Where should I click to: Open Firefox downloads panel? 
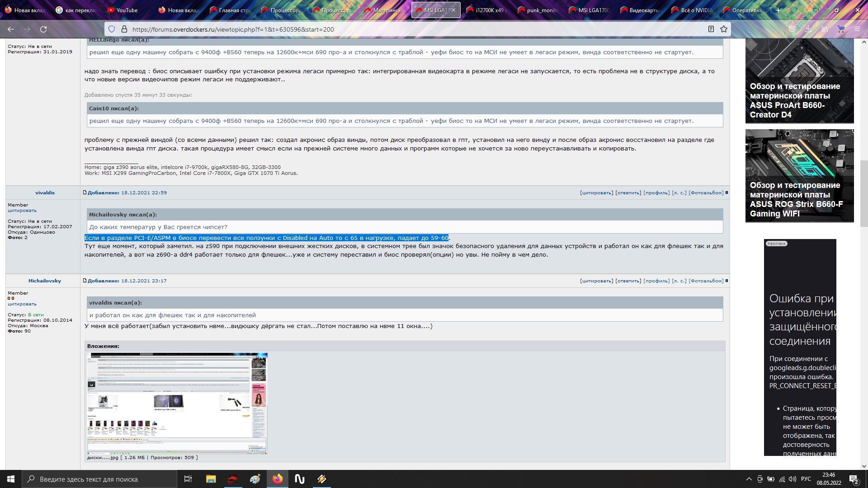(808, 29)
